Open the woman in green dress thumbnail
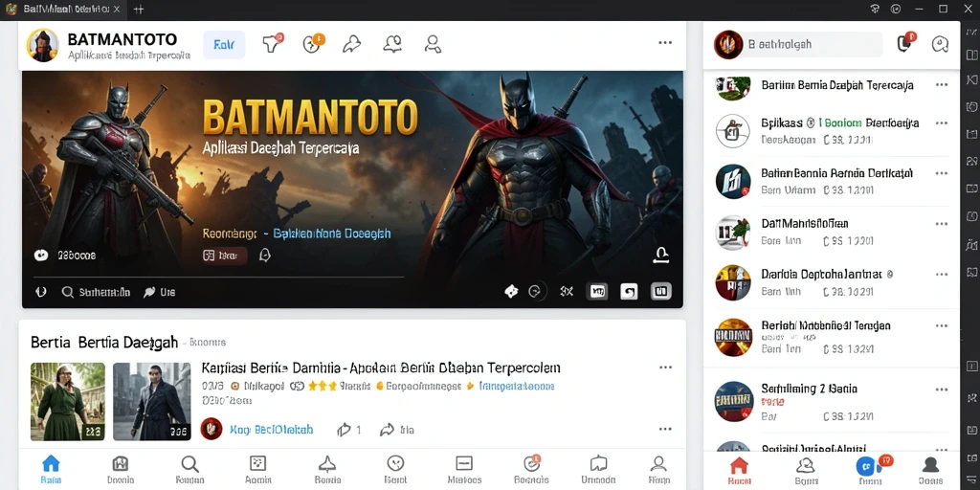This screenshot has height=490, width=980. tap(68, 402)
